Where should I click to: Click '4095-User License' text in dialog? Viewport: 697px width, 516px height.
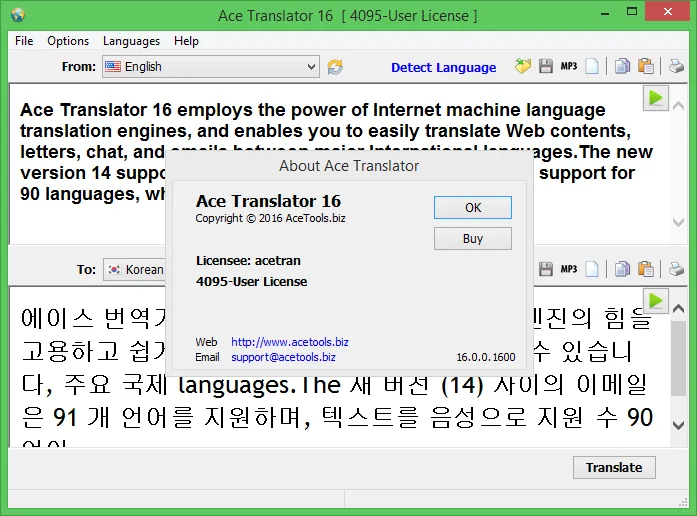tap(251, 282)
